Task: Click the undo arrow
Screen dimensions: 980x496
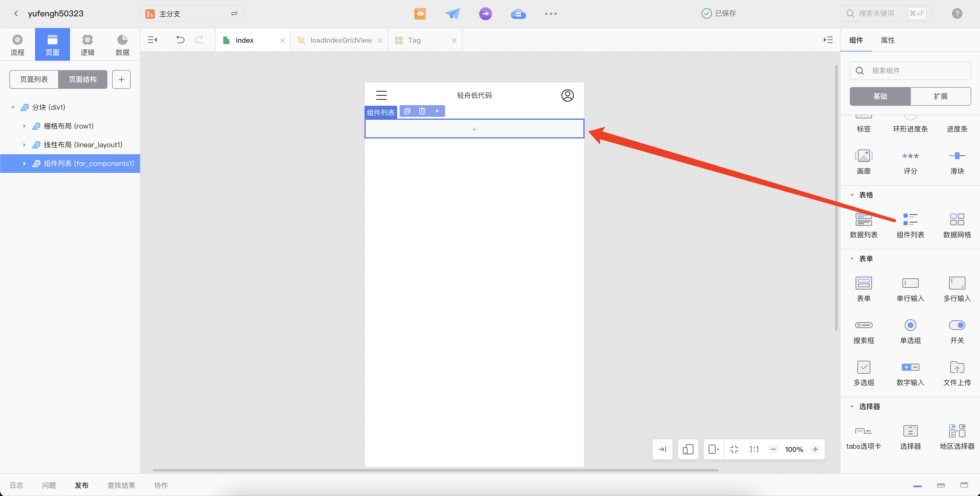Action: click(180, 40)
